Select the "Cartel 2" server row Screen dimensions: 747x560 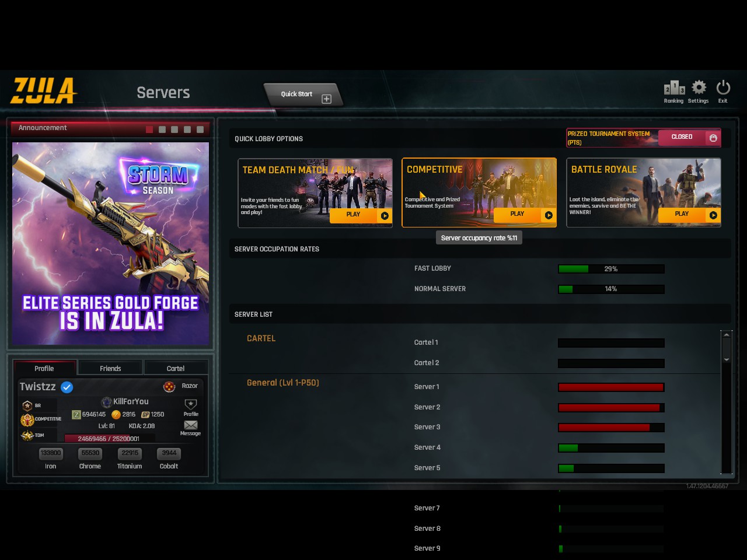(427, 363)
